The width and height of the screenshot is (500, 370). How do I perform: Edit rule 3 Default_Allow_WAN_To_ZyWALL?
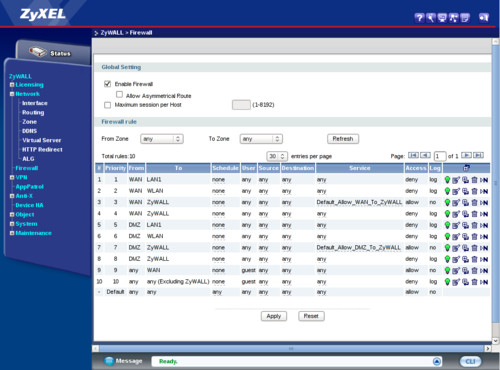coord(456,203)
